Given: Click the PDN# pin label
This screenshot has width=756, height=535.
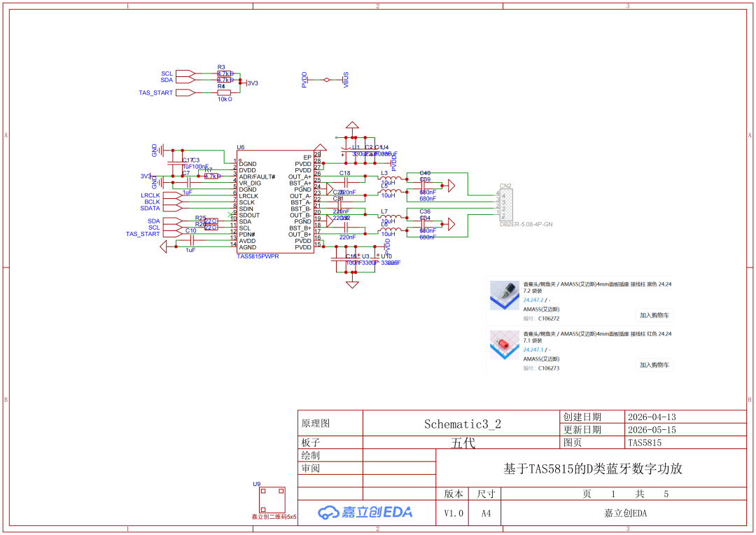Looking at the screenshot, I should coord(247,235).
